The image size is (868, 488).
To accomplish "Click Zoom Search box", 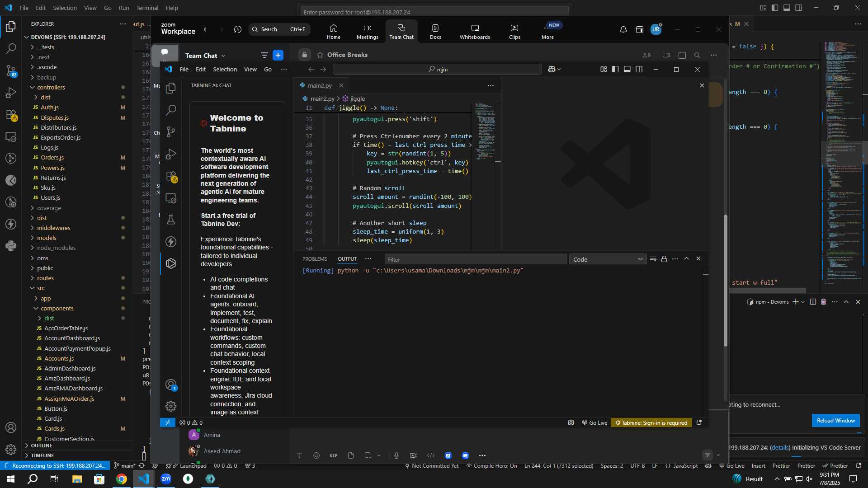I will (x=279, y=29).
